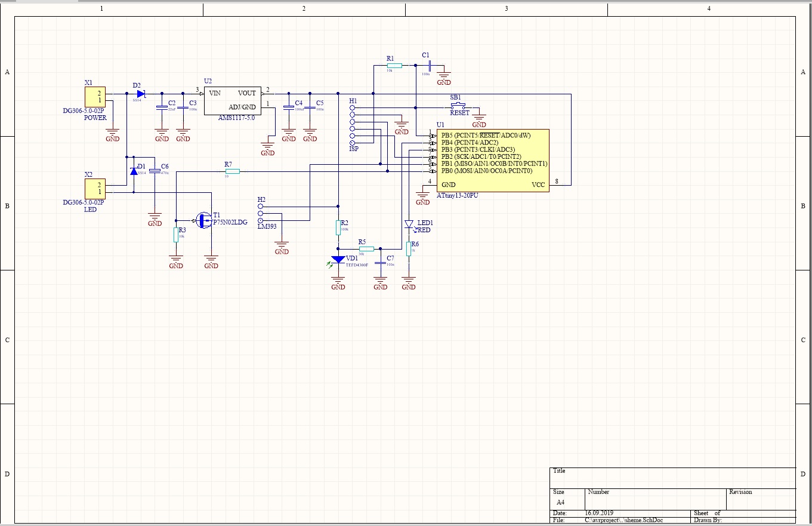Screen dimensions: 812x526
Task: Click the 'VCC' pin label on U1
Action: click(538, 185)
